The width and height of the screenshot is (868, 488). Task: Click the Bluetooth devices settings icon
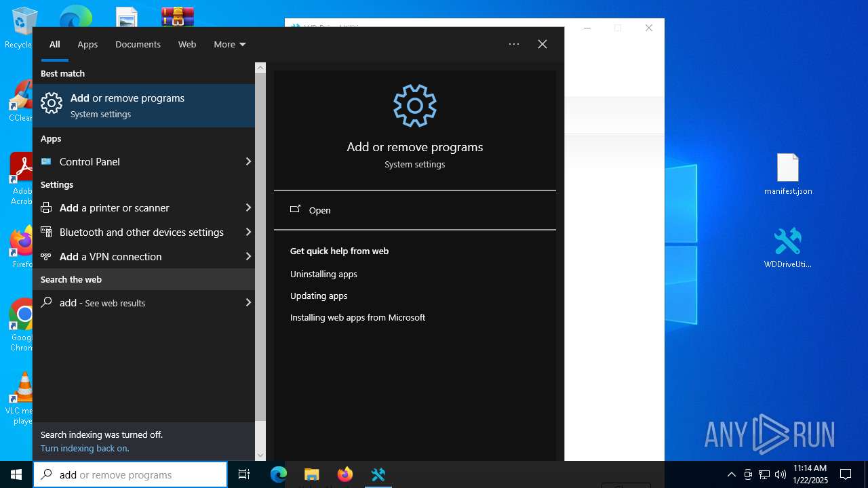coord(46,232)
